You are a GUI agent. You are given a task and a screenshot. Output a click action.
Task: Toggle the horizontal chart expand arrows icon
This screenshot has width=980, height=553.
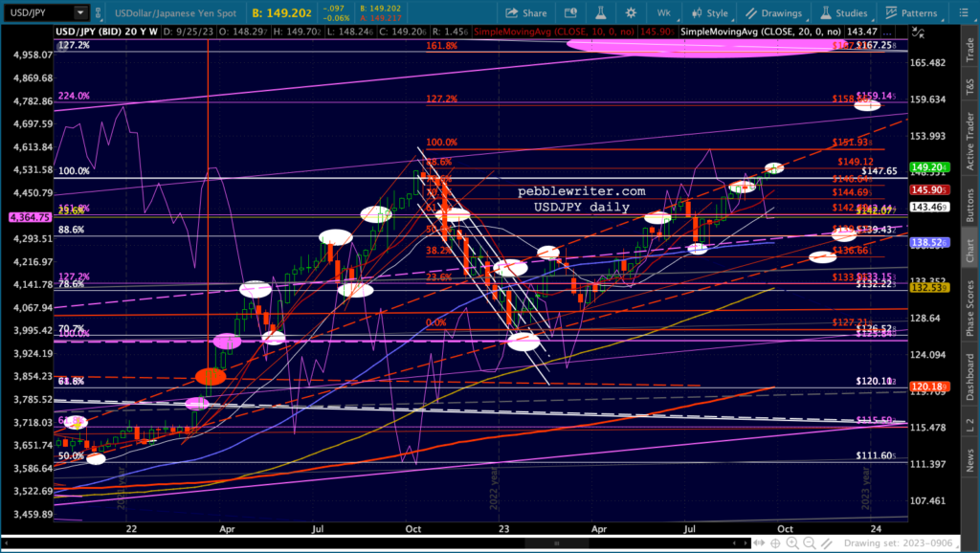pos(759,543)
